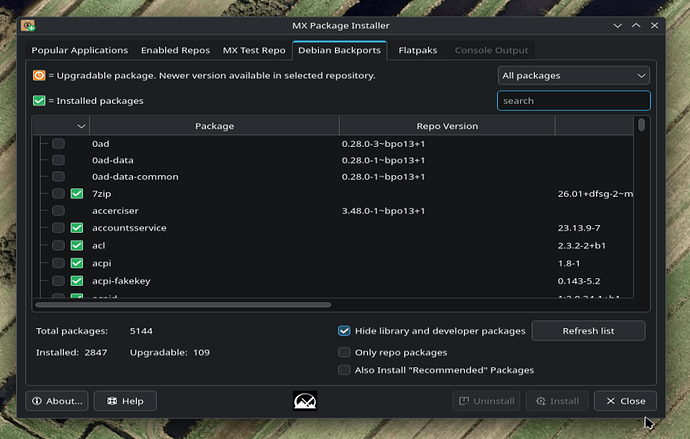
Task: Open the Flatpaks tab
Action: [x=418, y=50]
